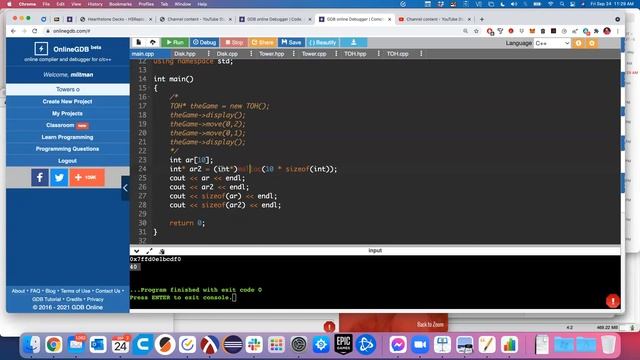Click the red alert icon in console

pos(613,301)
